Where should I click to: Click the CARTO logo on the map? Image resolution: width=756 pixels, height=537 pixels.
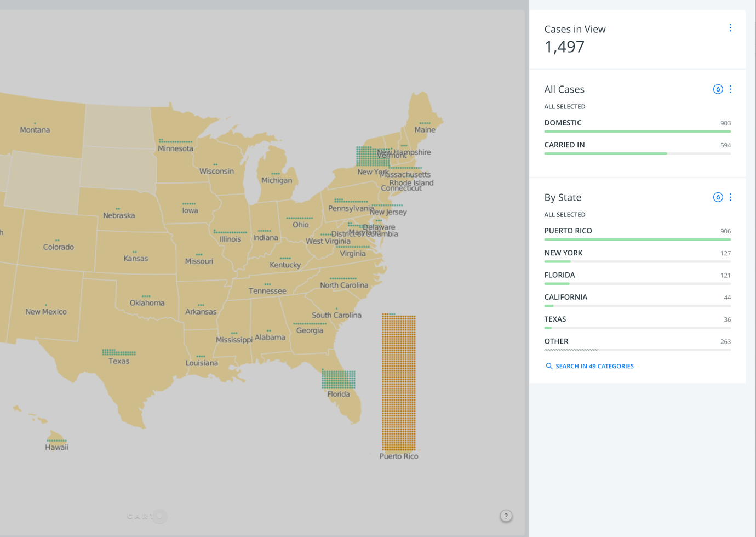[146, 516]
